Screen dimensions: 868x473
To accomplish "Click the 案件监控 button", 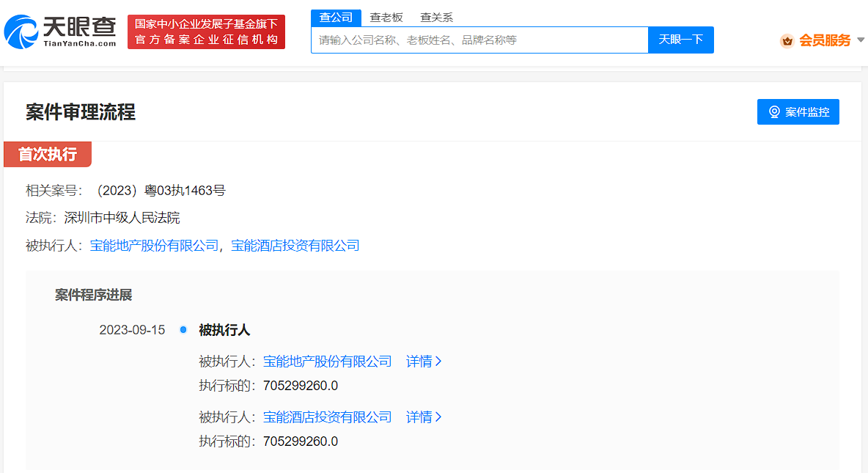I will (798, 112).
